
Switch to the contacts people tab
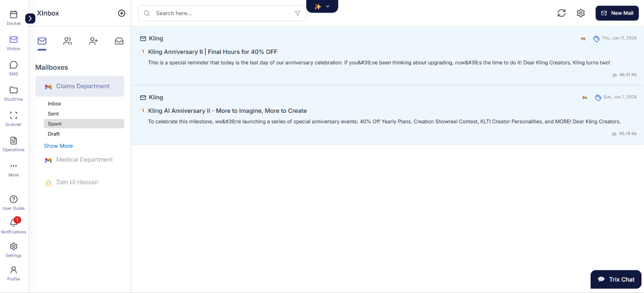68,41
